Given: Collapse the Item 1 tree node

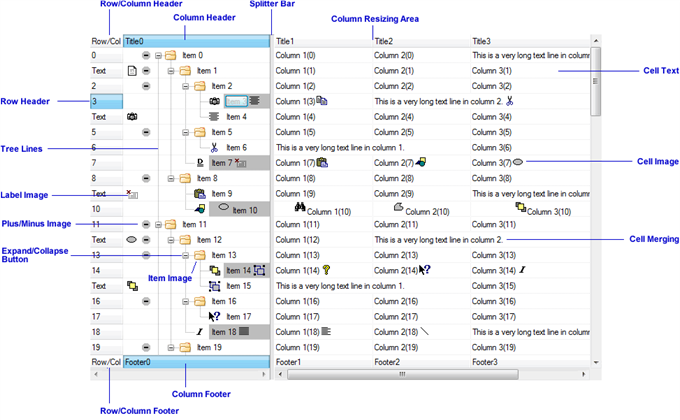Looking at the screenshot, I should pos(171,71).
